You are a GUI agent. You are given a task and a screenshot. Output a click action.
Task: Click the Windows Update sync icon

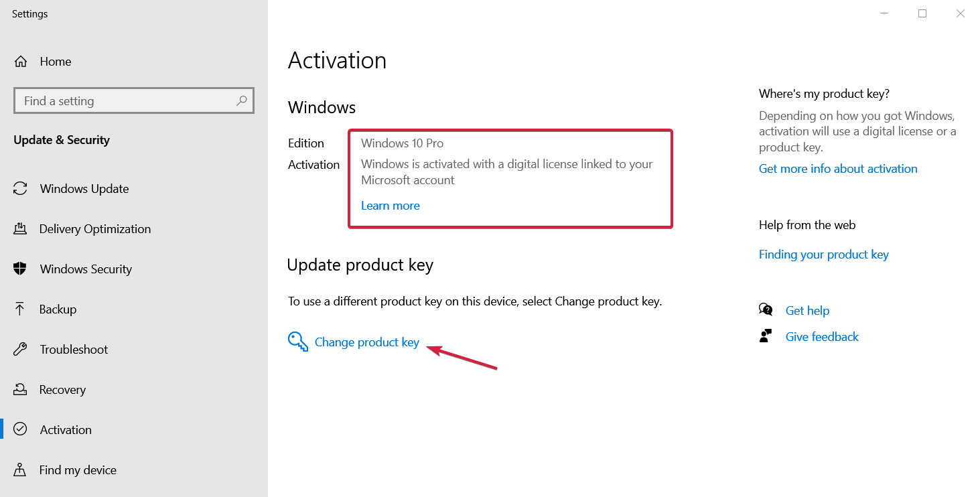click(x=21, y=189)
